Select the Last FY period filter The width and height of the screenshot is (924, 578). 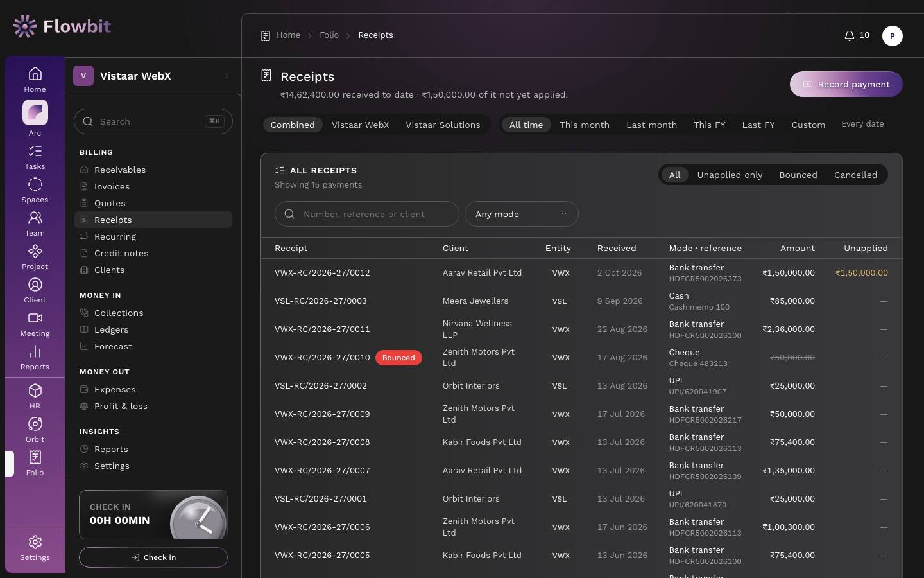(x=758, y=125)
